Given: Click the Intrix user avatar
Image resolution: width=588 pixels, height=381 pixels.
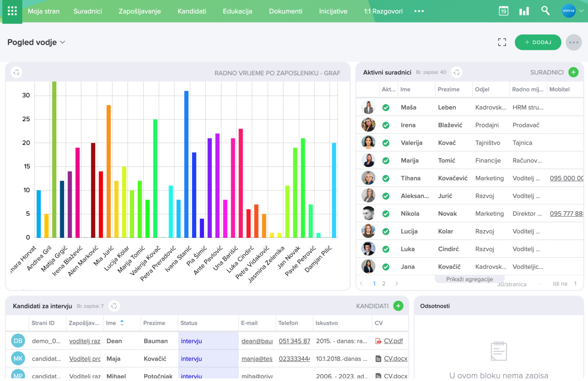Looking at the screenshot, I should pyautogui.click(x=569, y=11).
